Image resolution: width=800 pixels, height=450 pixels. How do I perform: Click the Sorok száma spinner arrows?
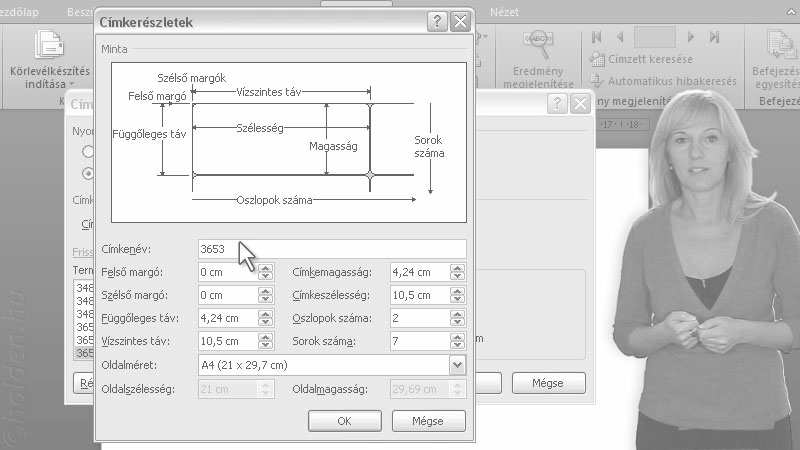tap(457, 341)
